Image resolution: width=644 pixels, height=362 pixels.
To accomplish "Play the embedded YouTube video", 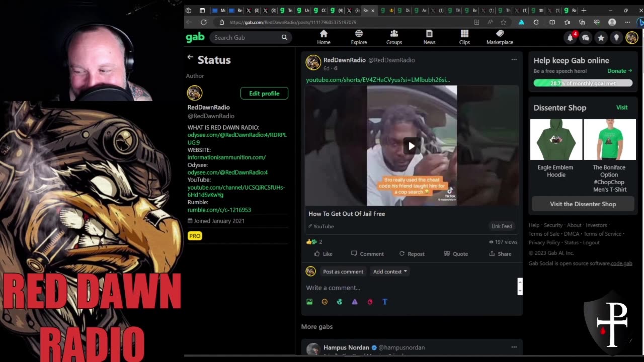I will pos(412,146).
